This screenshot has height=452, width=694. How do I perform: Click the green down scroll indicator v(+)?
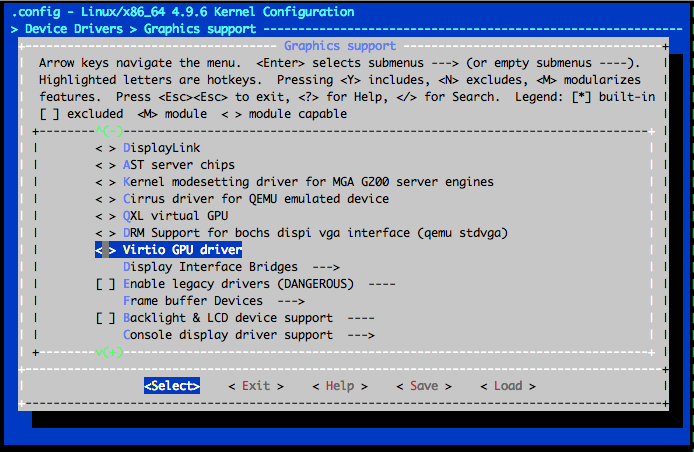pos(109,352)
